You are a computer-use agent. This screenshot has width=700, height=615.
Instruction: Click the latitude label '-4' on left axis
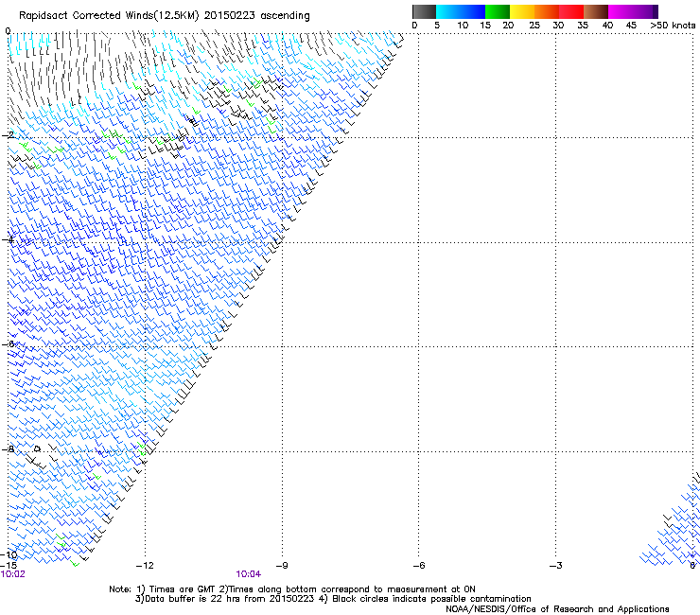tap(8, 239)
